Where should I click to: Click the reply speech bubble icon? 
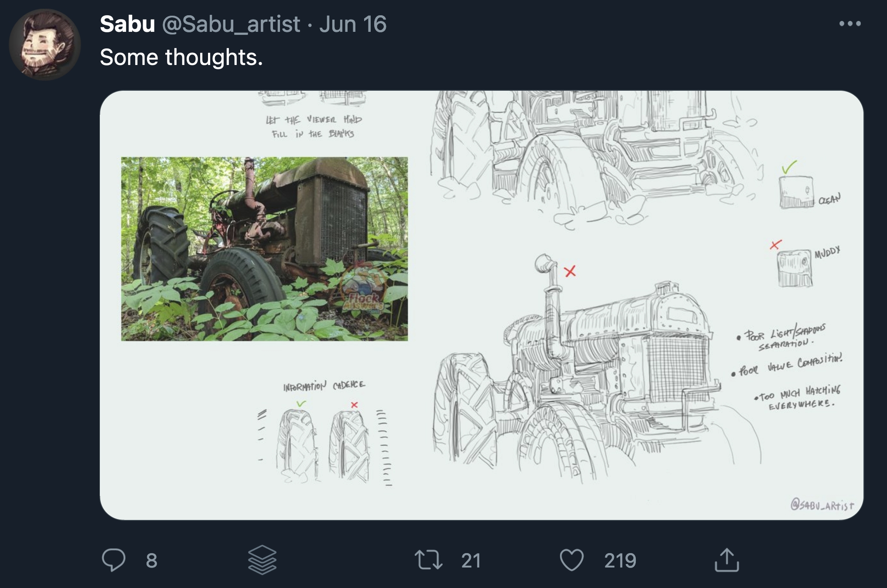point(113,560)
